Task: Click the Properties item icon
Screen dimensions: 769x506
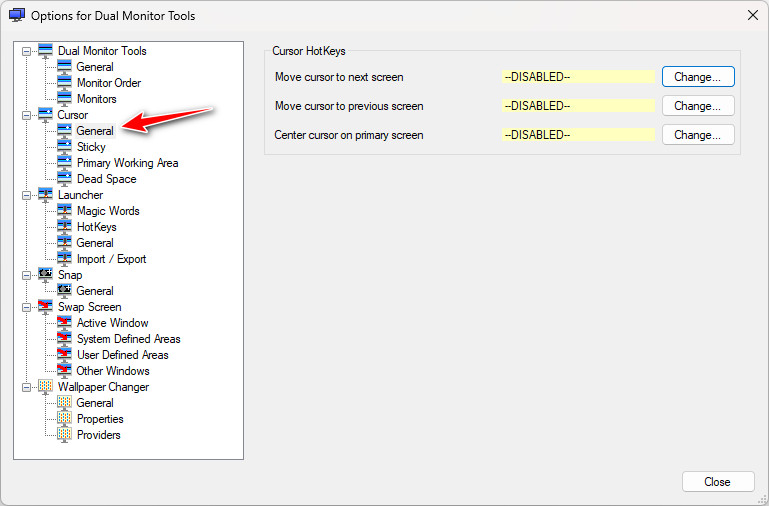Action: [64, 419]
